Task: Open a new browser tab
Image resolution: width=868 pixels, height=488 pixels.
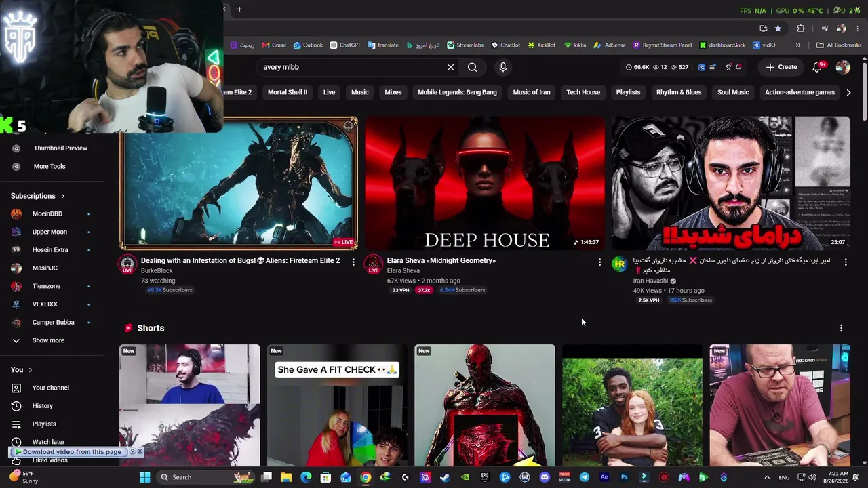Action: [x=239, y=9]
